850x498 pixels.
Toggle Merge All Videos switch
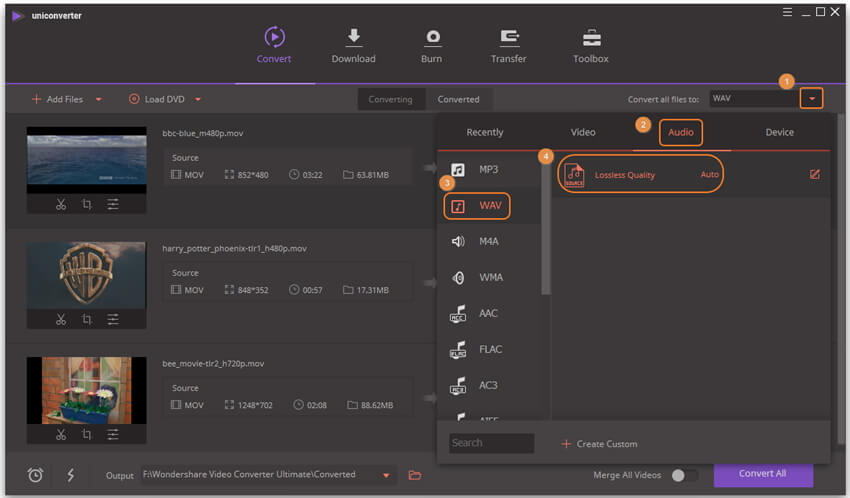click(x=684, y=475)
